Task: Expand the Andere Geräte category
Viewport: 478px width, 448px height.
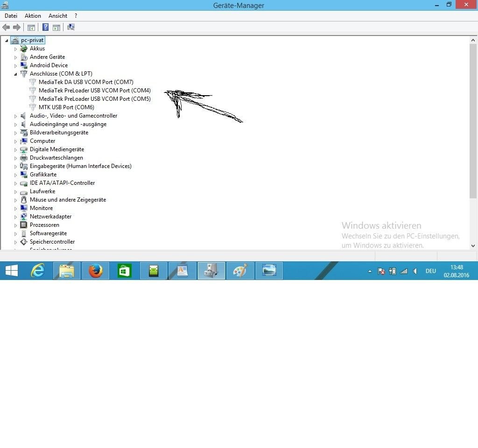Action: coord(15,57)
